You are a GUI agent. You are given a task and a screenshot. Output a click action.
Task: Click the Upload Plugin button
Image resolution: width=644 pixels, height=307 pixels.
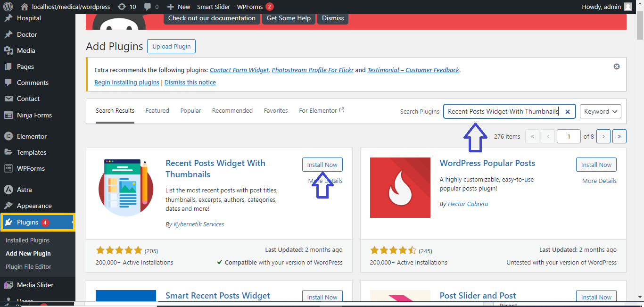click(171, 46)
